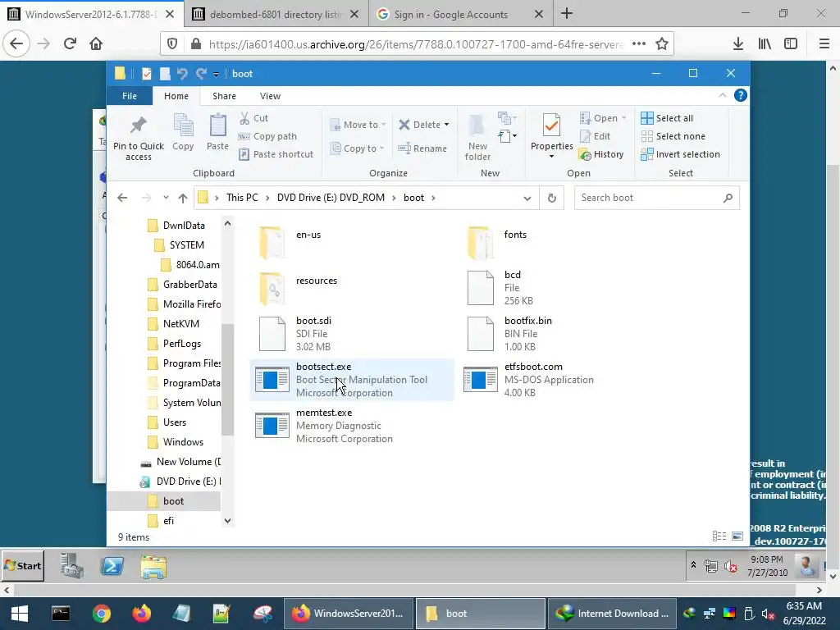Open Quick Access Toolbar customize dropdown
Screen dimensions: 840x630
pyautogui.click(x=216, y=74)
